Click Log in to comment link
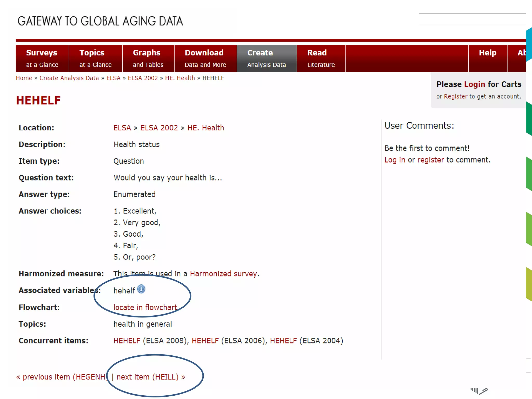The width and height of the screenshot is (532, 399). pyautogui.click(x=395, y=160)
